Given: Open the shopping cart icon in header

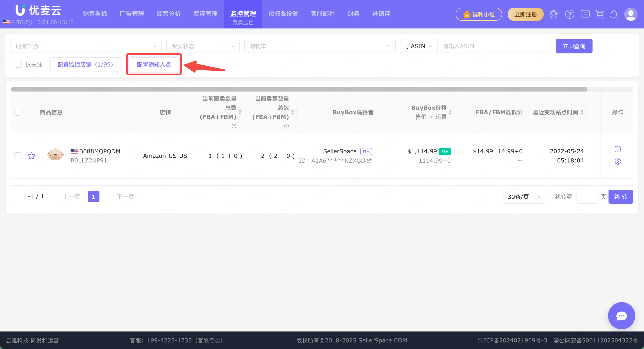Looking at the screenshot, I should click(x=600, y=14).
